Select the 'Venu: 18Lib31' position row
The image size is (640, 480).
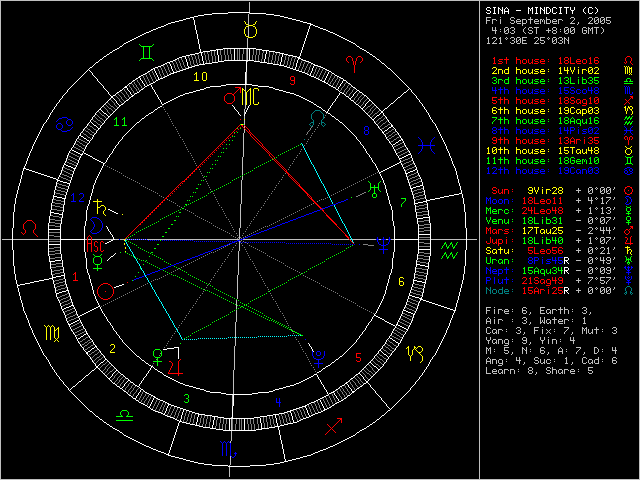(560, 221)
